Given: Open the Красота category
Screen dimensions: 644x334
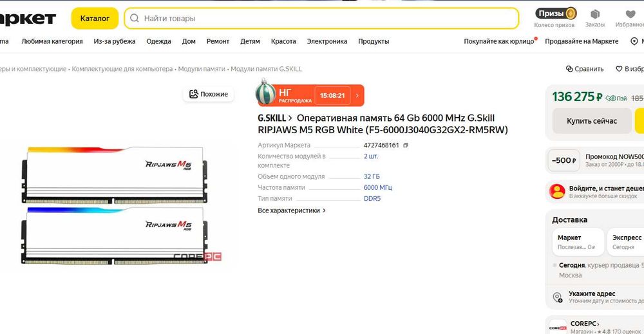Looking at the screenshot, I should [x=283, y=41].
